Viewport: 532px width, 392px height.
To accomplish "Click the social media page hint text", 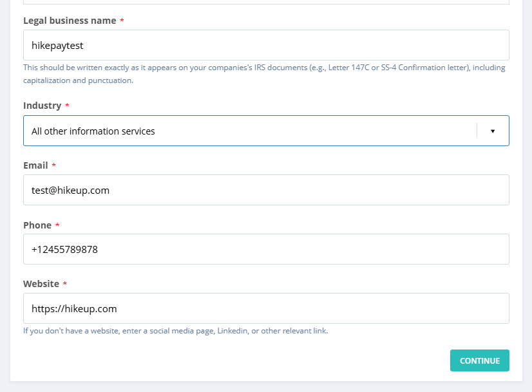I will (x=176, y=331).
